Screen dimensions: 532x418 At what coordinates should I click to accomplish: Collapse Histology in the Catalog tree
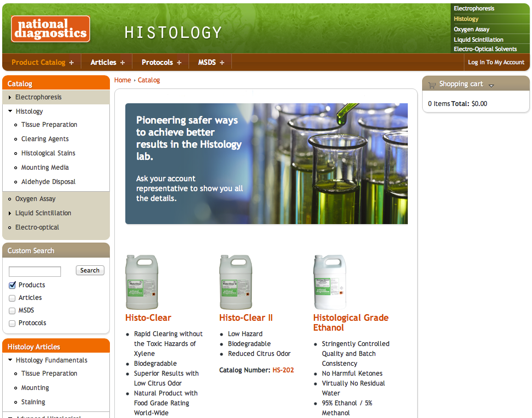[10, 111]
